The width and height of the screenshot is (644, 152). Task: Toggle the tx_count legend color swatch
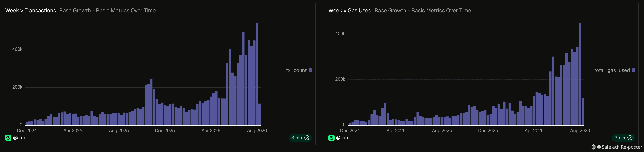click(x=310, y=70)
